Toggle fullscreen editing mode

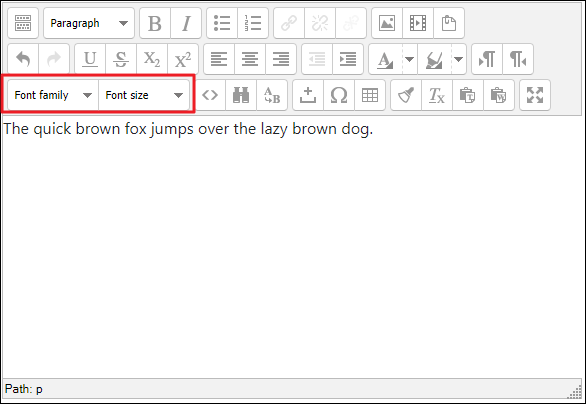pyautogui.click(x=535, y=95)
